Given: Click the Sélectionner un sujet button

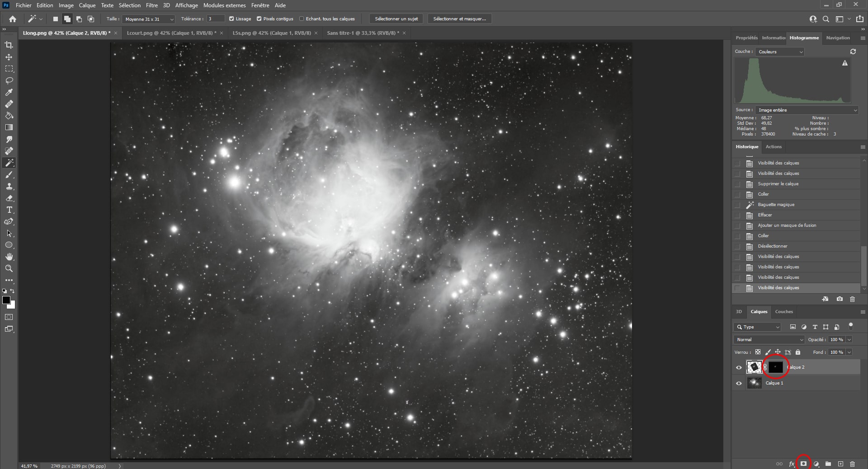Looking at the screenshot, I should (396, 19).
